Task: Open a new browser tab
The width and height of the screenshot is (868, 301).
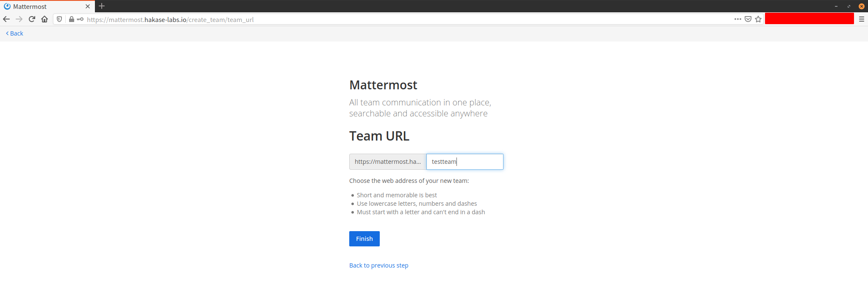Action: (102, 6)
